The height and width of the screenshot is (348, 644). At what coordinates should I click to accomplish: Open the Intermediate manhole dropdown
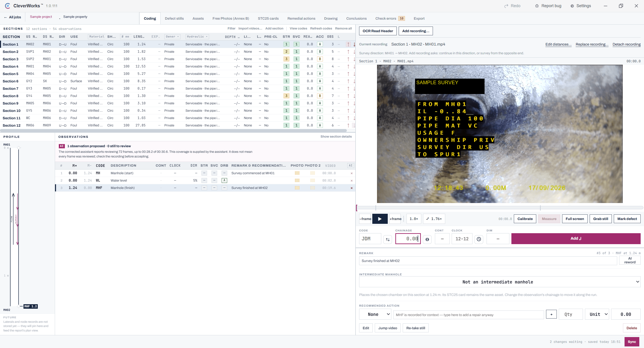[x=500, y=282]
